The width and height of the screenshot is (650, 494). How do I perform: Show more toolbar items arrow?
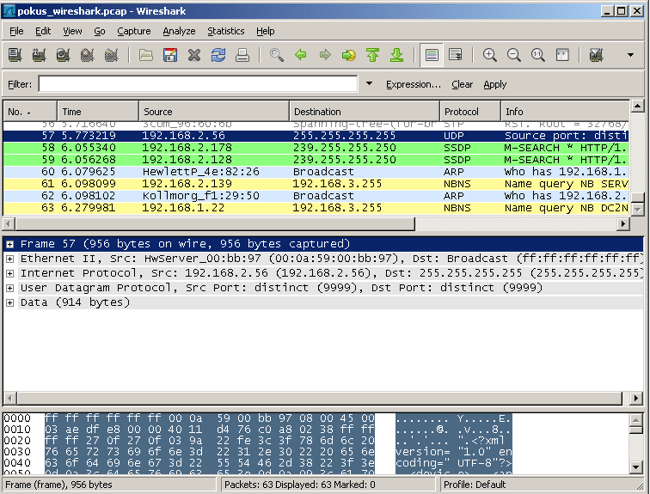tap(631, 55)
